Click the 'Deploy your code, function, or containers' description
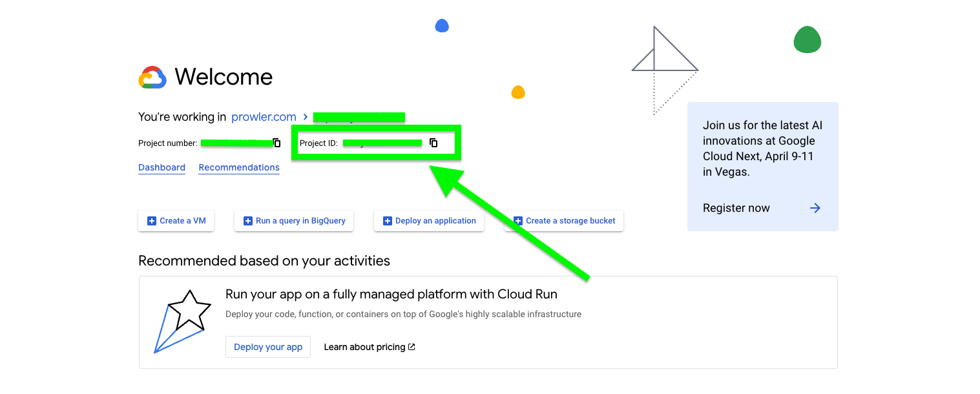 403,315
